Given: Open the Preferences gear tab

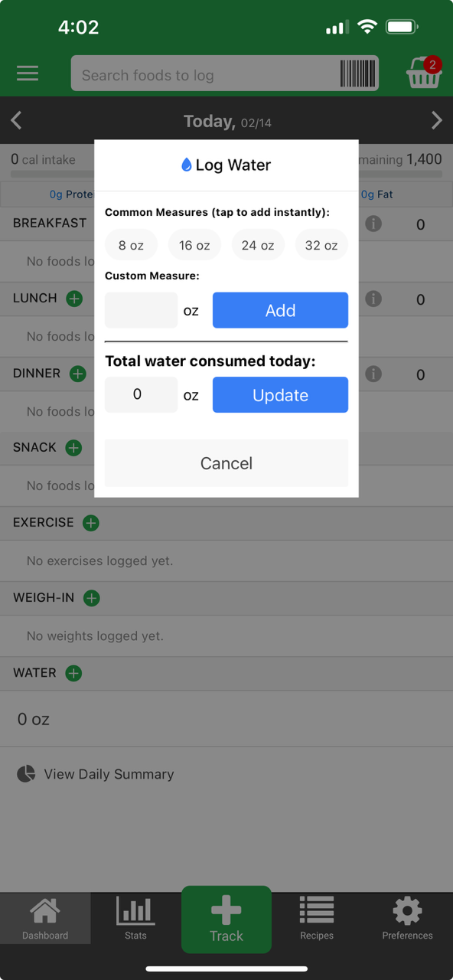Looking at the screenshot, I should pos(407,918).
